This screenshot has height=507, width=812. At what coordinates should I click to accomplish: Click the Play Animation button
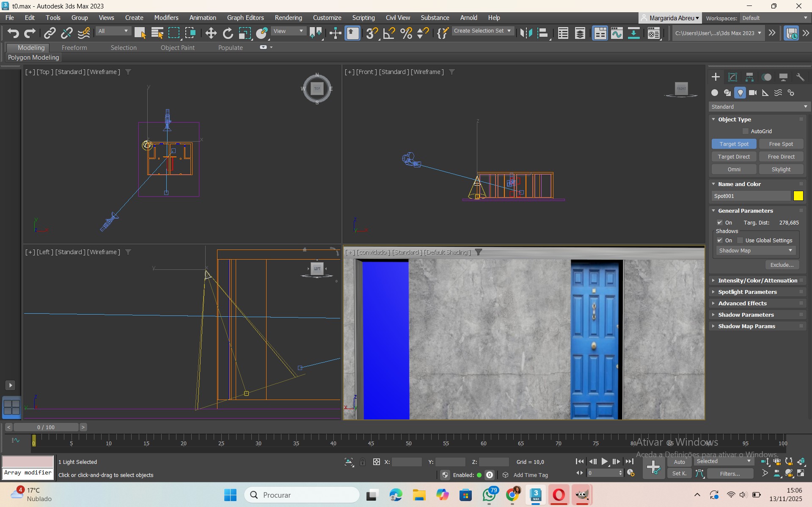(x=605, y=462)
